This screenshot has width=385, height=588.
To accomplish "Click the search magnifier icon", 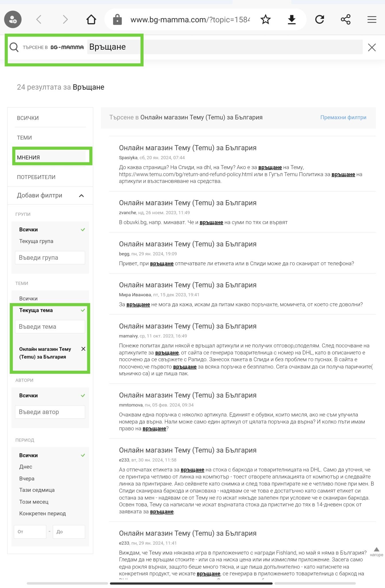I will (x=14, y=47).
